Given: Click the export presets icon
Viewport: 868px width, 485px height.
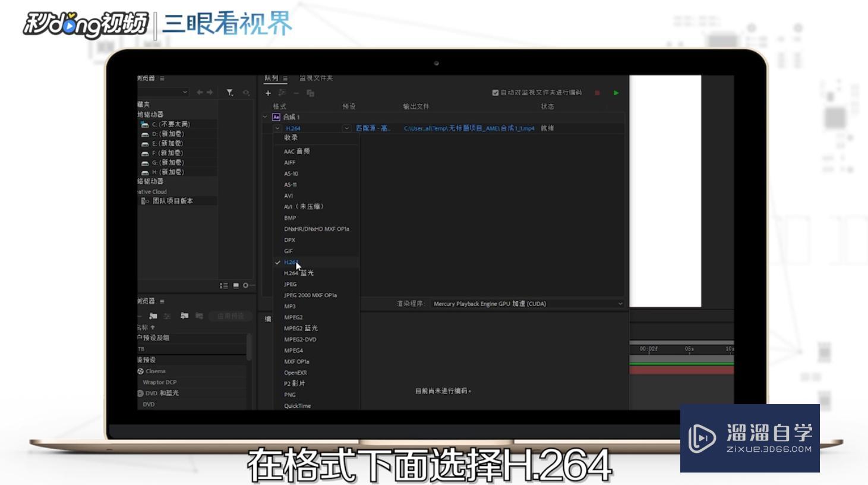Looking at the screenshot, I should [x=199, y=316].
